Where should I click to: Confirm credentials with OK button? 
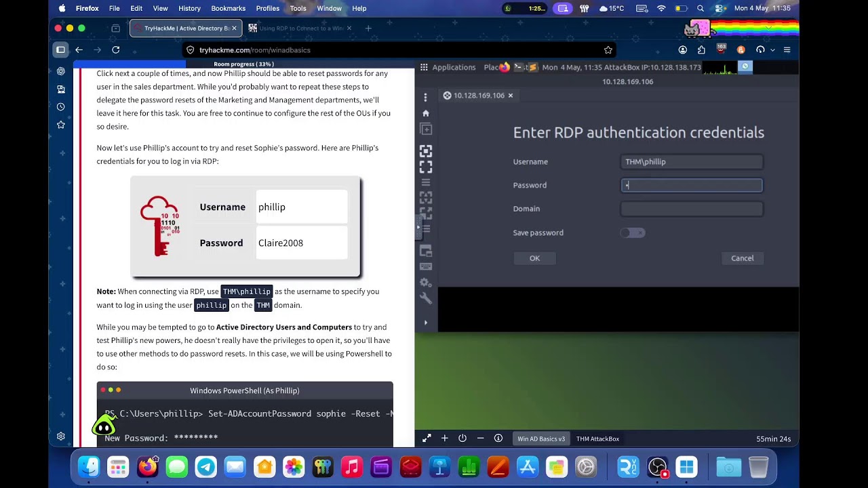click(534, 258)
